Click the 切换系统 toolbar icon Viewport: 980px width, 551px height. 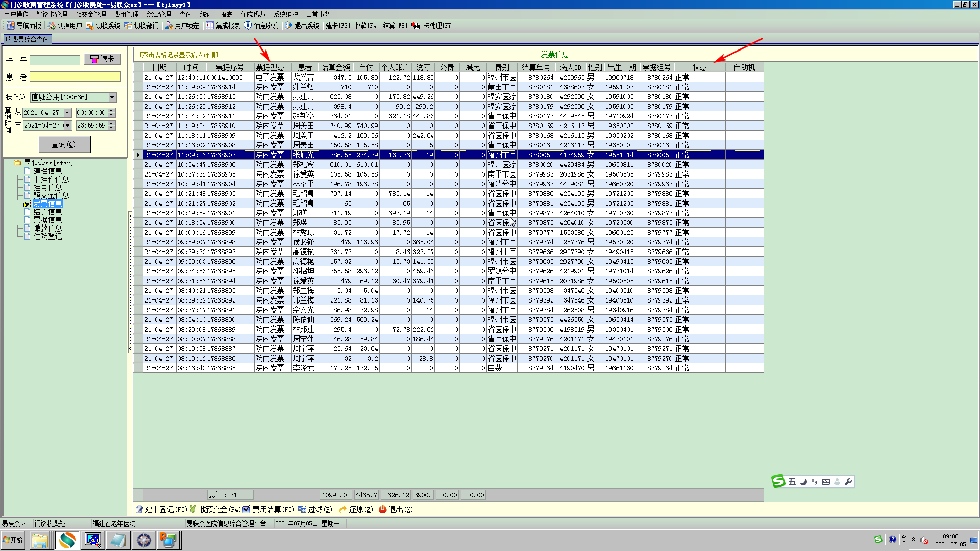90,26
